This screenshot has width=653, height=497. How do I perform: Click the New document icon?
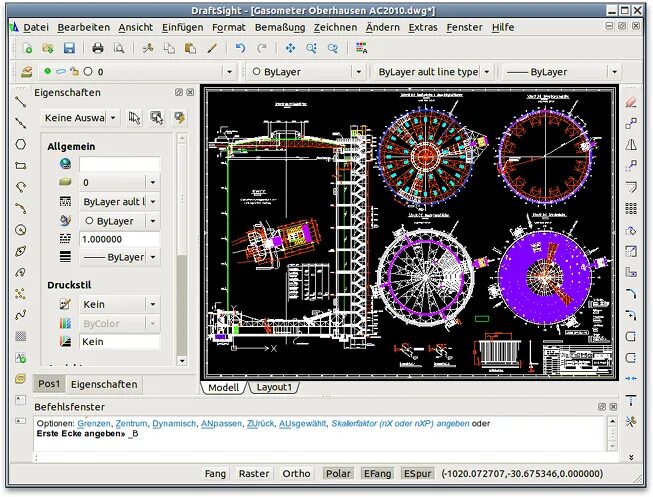27,48
